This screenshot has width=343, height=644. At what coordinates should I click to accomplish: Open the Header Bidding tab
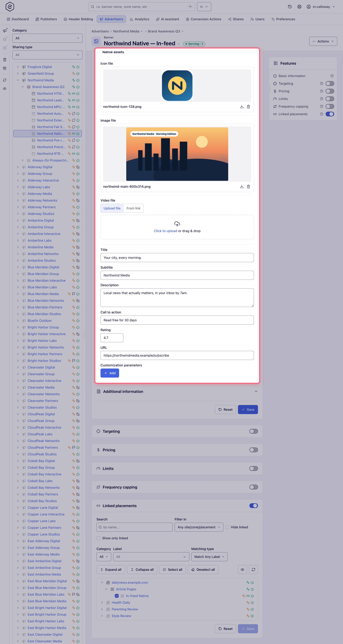coord(78,19)
